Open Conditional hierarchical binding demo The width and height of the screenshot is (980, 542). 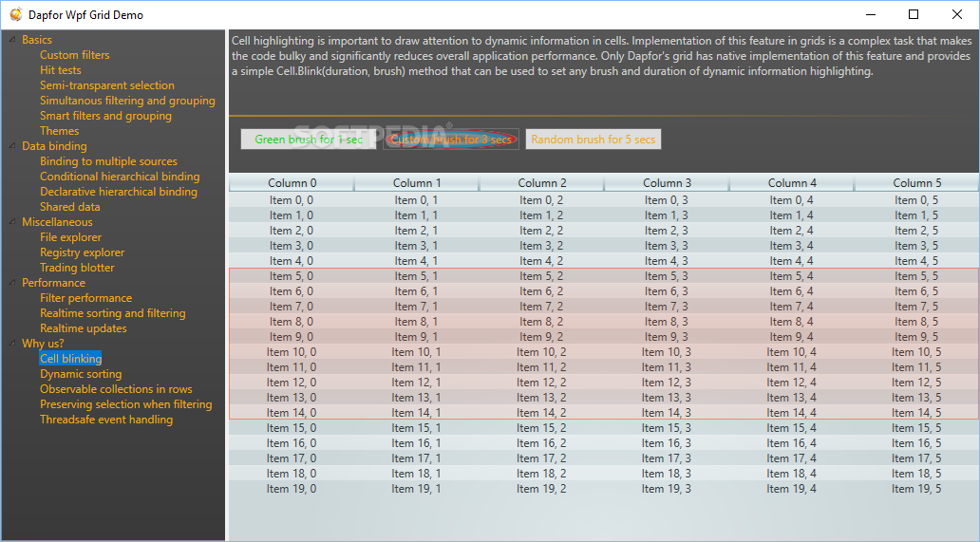pyautogui.click(x=120, y=177)
